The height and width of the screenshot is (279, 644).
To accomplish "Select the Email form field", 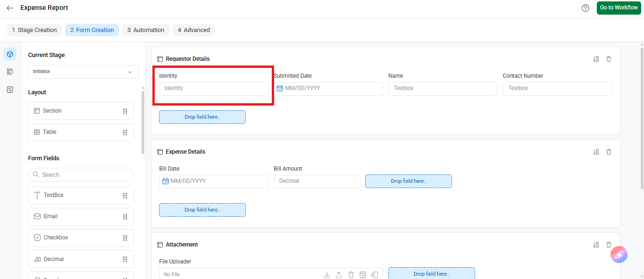I will click(81, 217).
